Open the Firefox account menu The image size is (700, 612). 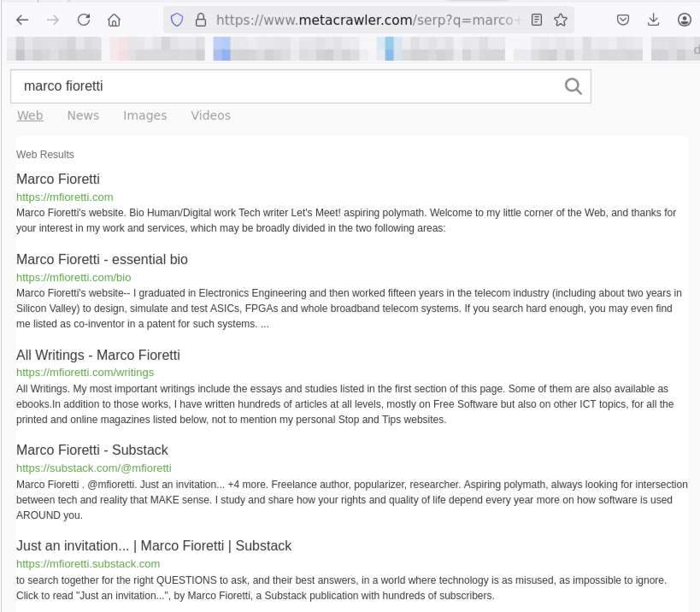(684, 21)
